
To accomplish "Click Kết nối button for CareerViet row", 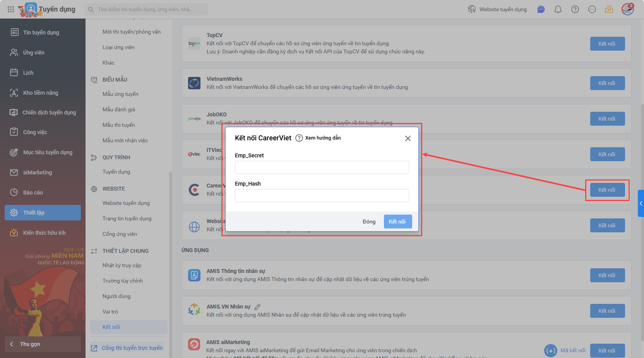I will coord(607,190).
